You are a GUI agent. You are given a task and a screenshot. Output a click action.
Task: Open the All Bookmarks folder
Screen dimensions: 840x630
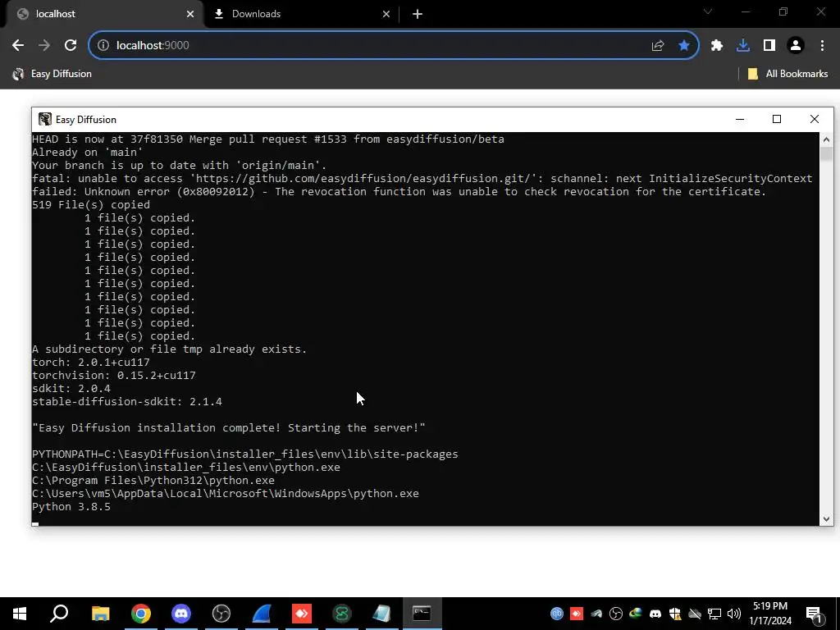[x=788, y=74]
